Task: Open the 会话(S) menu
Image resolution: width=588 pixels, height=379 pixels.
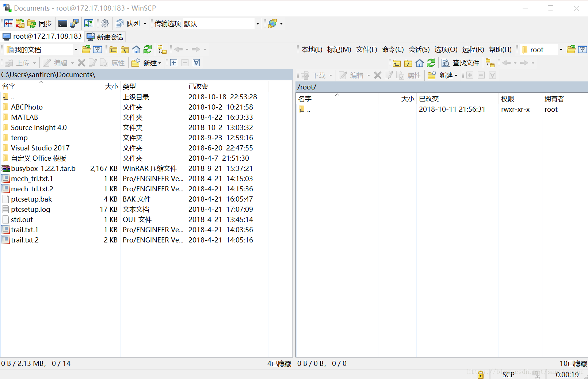Action: pyautogui.click(x=419, y=49)
